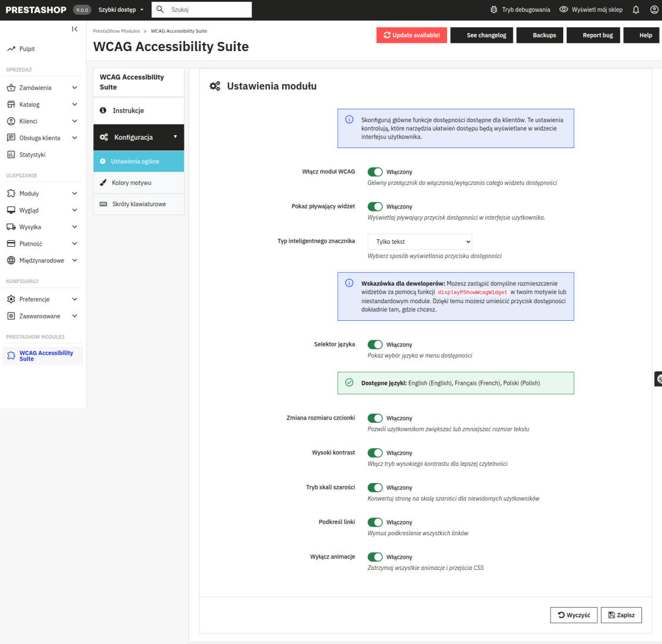
Task: Click the Statystyki chart icon
Action: (11, 155)
